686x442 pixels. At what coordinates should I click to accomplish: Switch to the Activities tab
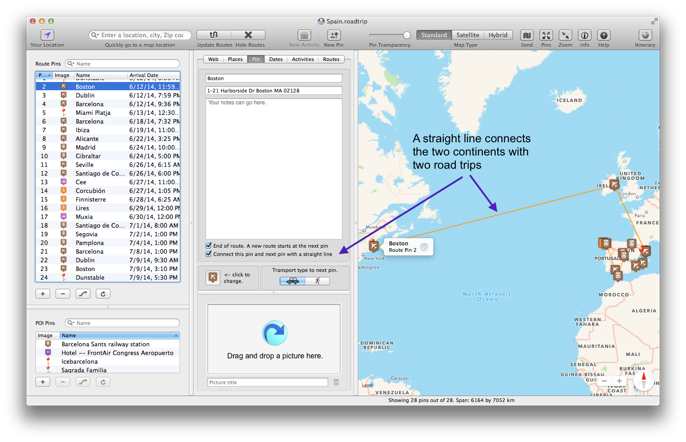pyautogui.click(x=302, y=60)
